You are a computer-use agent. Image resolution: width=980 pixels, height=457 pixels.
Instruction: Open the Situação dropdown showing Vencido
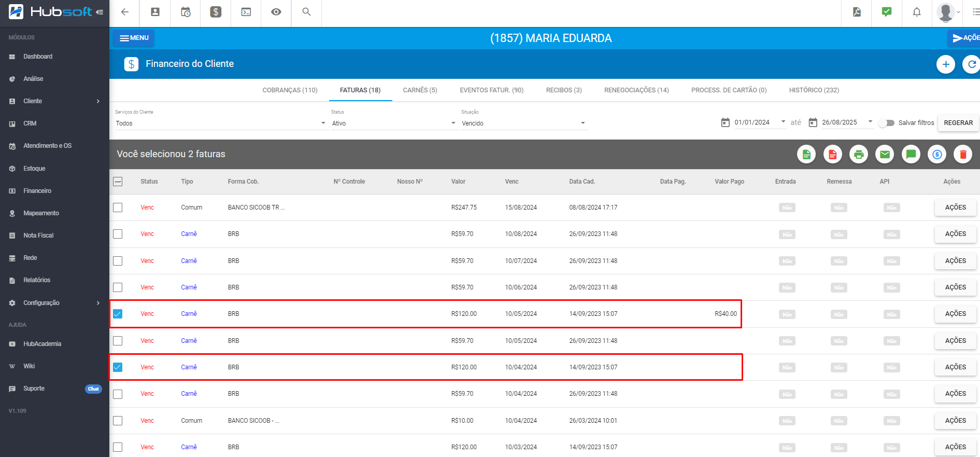(x=523, y=123)
